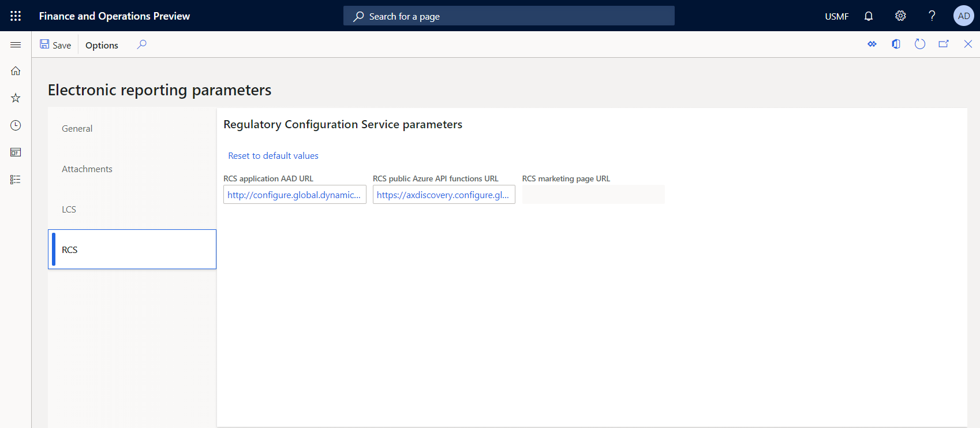
Task: Click the action pane search magnifier icon
Action: click(x=141, y=44)
